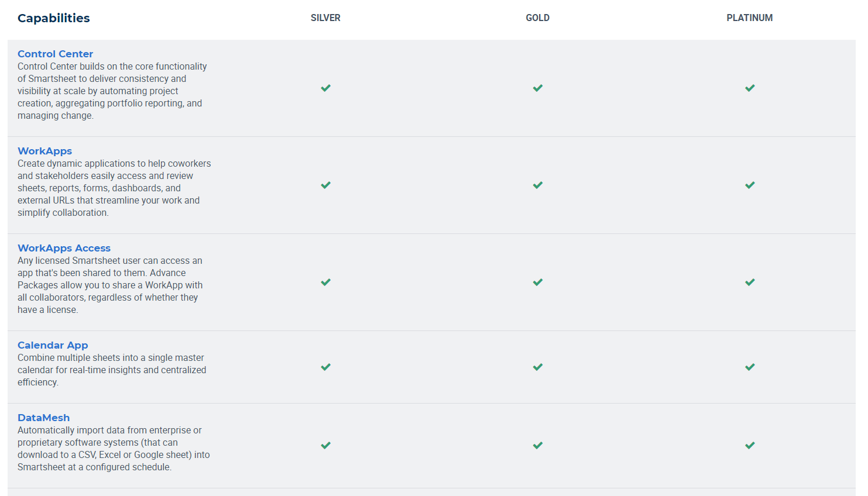Click the Silver checkmark for Control Center
Viewport: 868px width, 496px height.
coord(325,88)
